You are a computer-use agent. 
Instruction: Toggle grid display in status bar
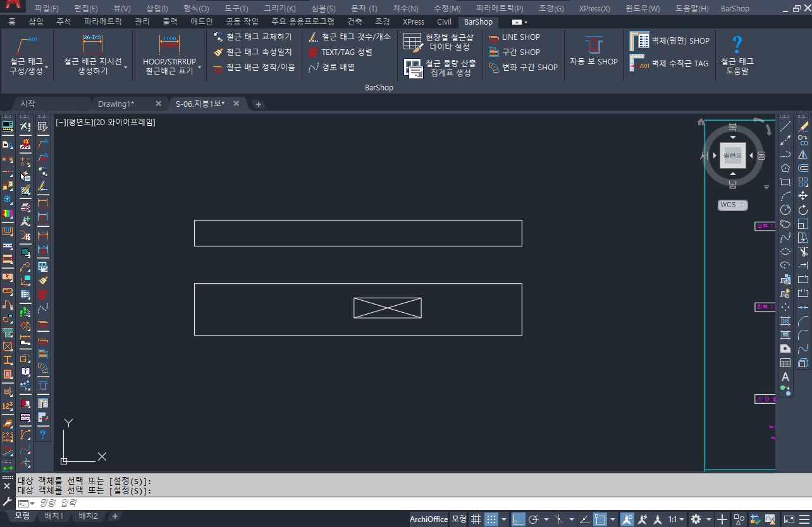tap(476, 519)
